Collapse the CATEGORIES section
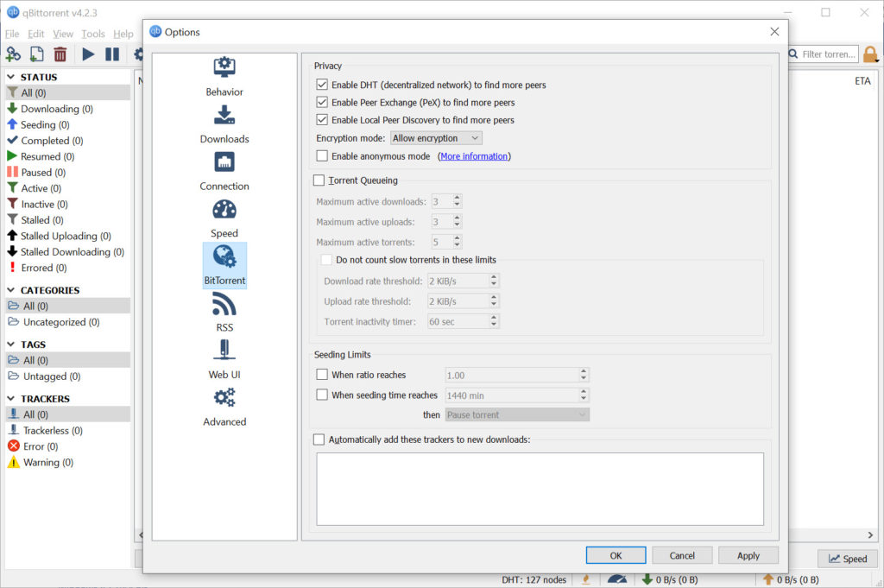The image size is (884, 588). click(x=10, y=290)
